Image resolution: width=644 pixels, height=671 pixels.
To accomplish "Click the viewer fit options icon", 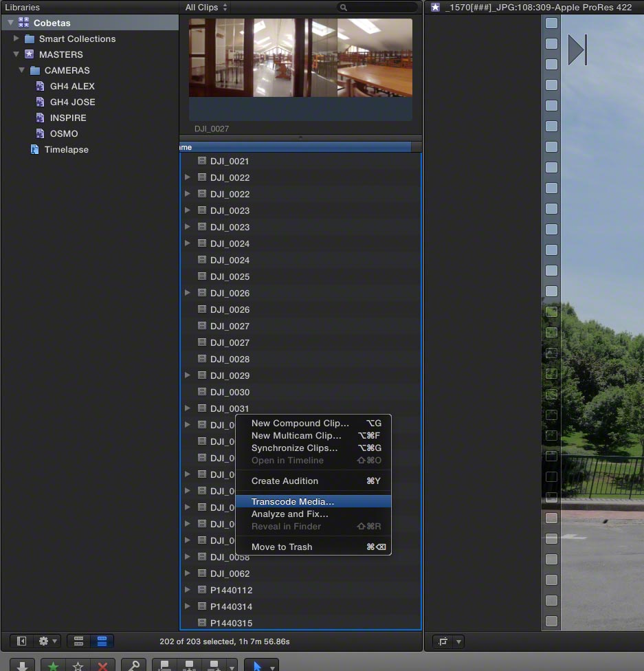I will click(x=443, y=641).
